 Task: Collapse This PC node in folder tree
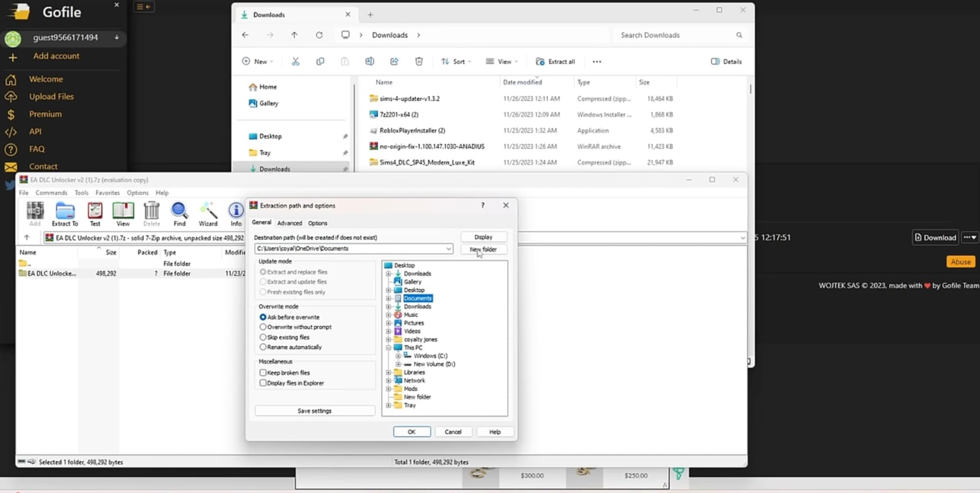point(388,347)
